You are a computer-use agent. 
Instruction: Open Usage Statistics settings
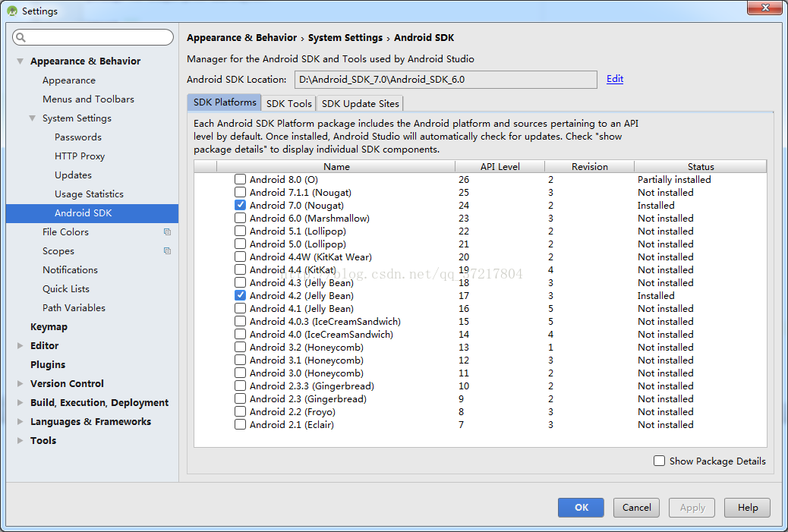89,194
